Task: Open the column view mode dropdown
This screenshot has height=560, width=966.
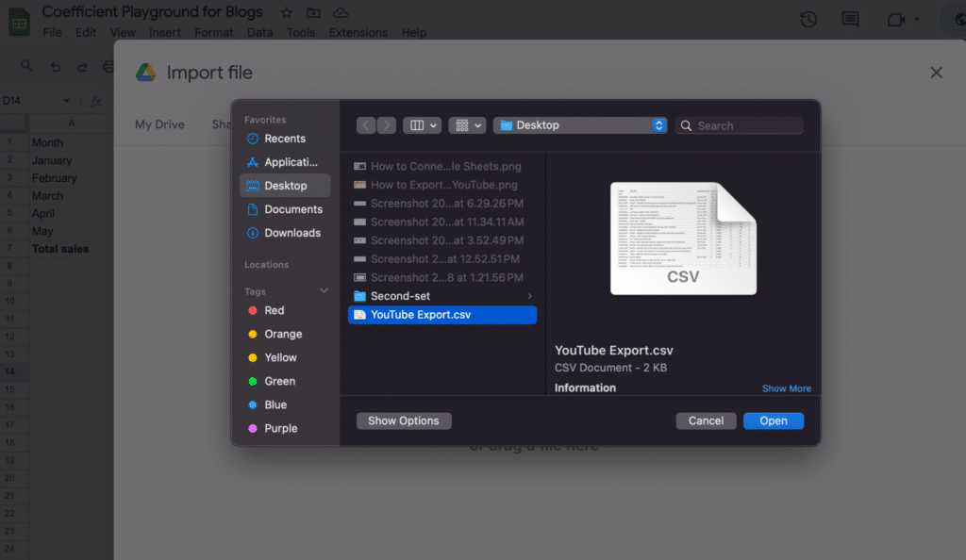Action: pos(422,125)
